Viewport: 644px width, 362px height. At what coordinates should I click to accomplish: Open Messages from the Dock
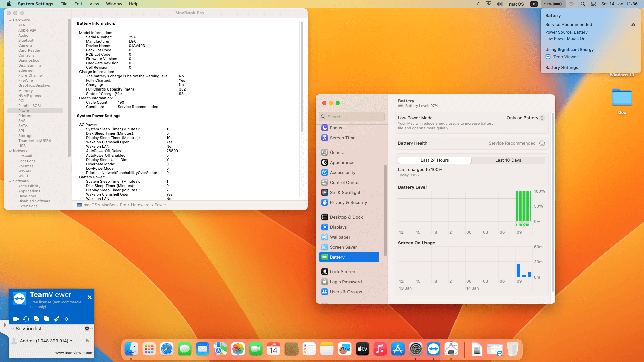coord(184,349)
